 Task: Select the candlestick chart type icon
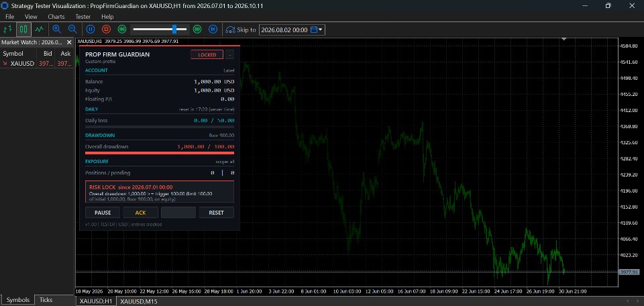[x=24, y=30]
